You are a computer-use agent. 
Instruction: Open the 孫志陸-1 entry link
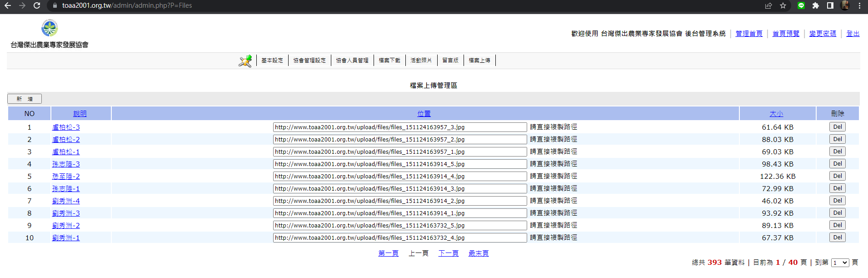point(66,189)
